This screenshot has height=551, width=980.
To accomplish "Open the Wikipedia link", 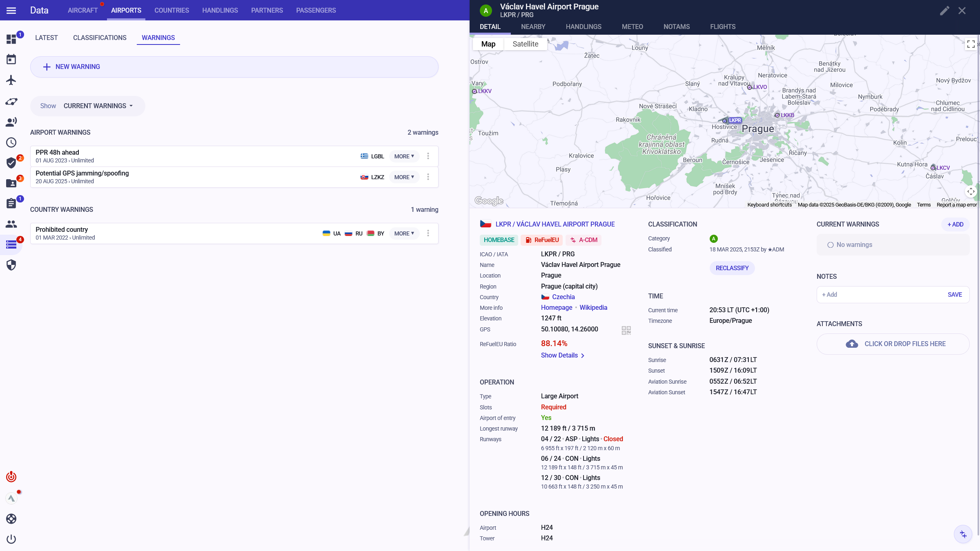I will [593, 308].
